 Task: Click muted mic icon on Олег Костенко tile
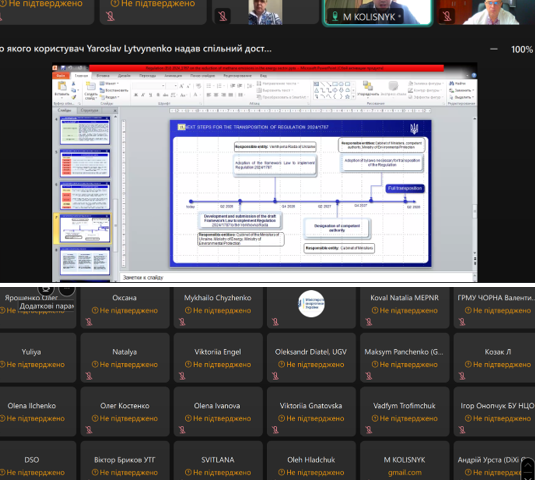(x=89, y=430)
